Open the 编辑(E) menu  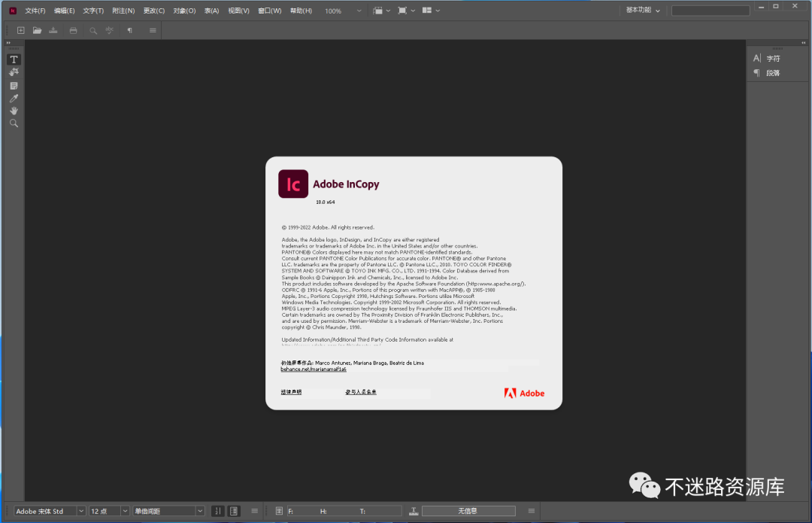click(64, 11)
